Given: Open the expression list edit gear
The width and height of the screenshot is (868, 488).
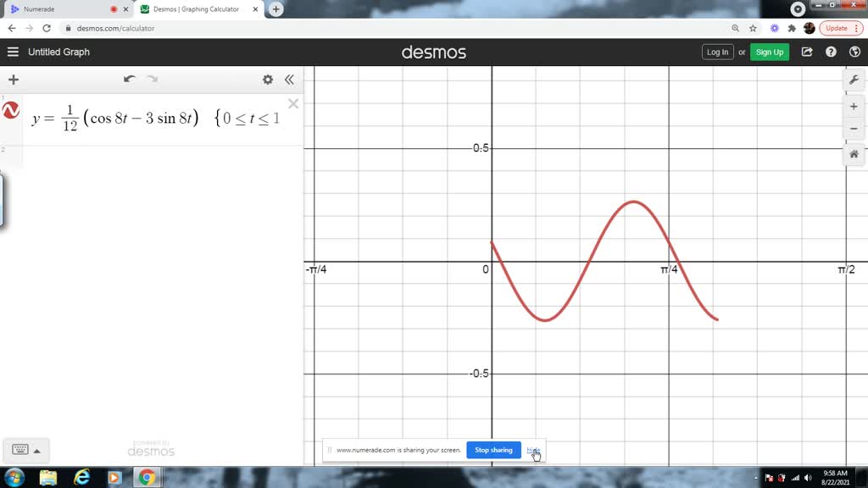Looking at the screenshot, I should (x=267, y=79).
